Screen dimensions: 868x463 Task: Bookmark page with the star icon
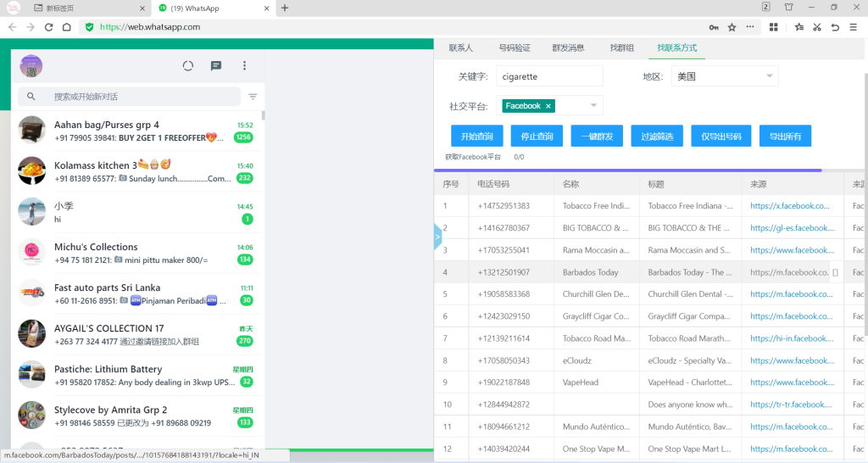[732, 27]
